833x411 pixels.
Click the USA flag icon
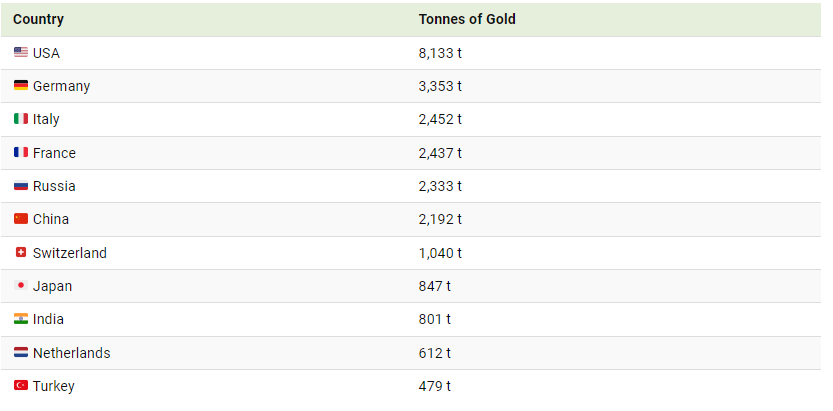[21, 52]
